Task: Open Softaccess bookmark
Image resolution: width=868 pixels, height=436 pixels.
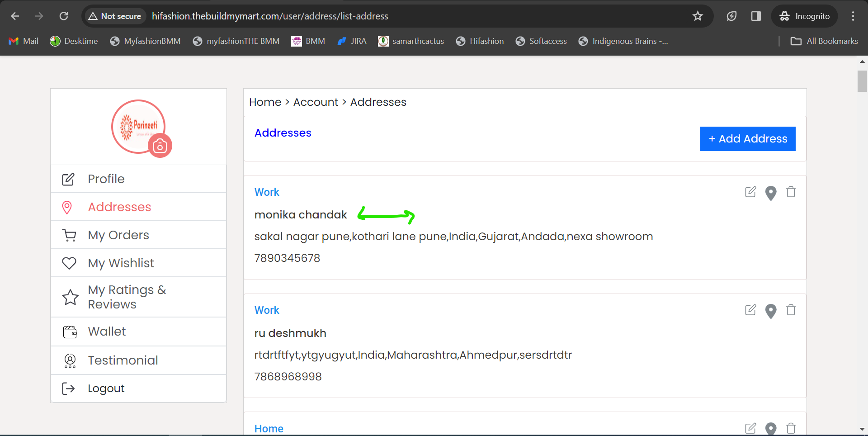Action: click(x=541, y=41)
